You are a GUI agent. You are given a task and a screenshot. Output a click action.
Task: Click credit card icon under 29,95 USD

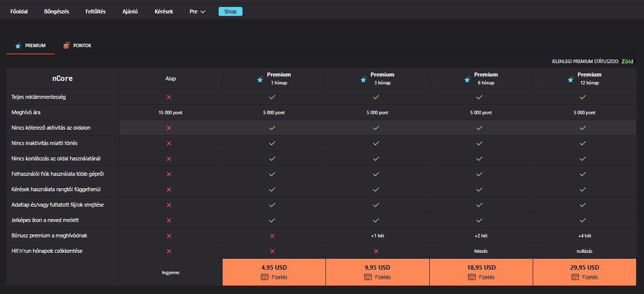(575, 277)
